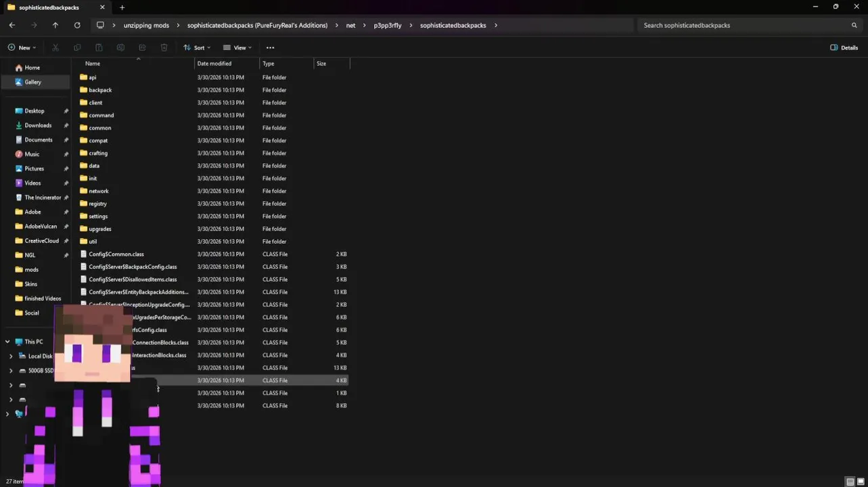Go to unzipping mods breadcrumb
Viewport: 868px width, 487px height.
(x=146, y=25)
